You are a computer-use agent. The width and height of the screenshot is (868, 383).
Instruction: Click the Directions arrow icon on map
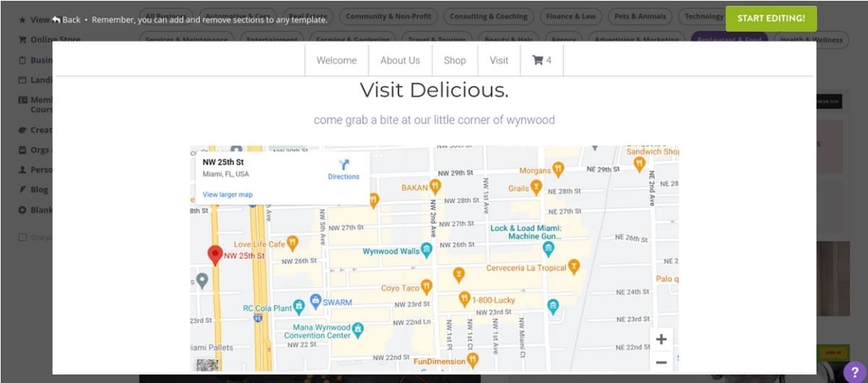[x=344, y=165]
